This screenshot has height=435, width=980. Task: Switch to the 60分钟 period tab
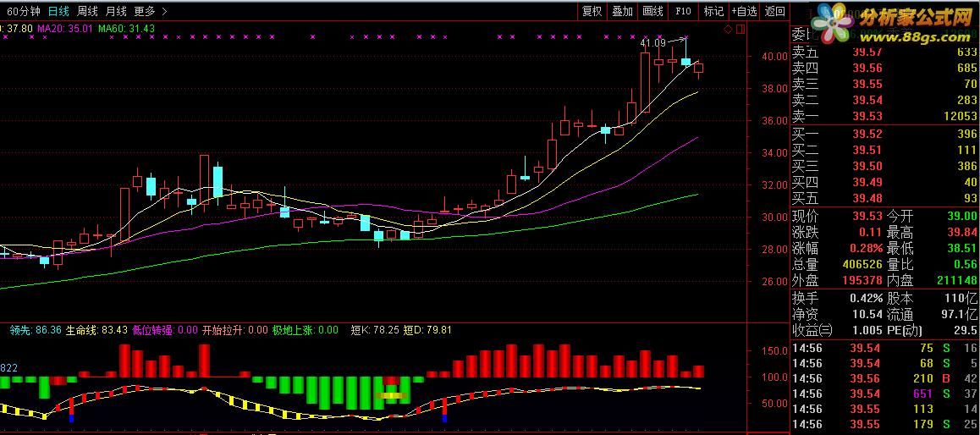pyautogui.click(x=25, y=11)
